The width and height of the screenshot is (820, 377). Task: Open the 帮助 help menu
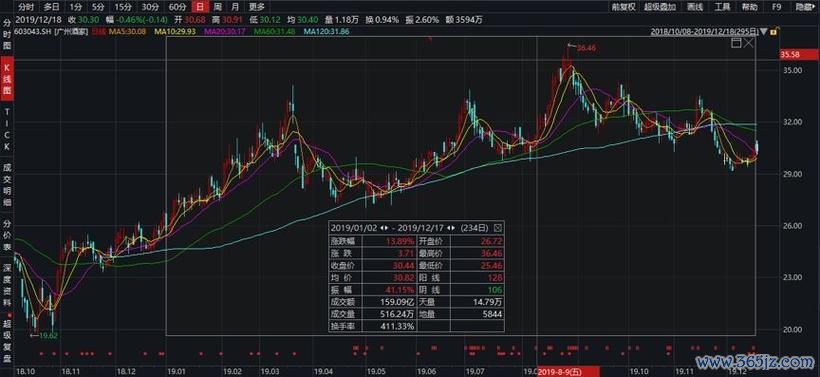tap(749, 7)
